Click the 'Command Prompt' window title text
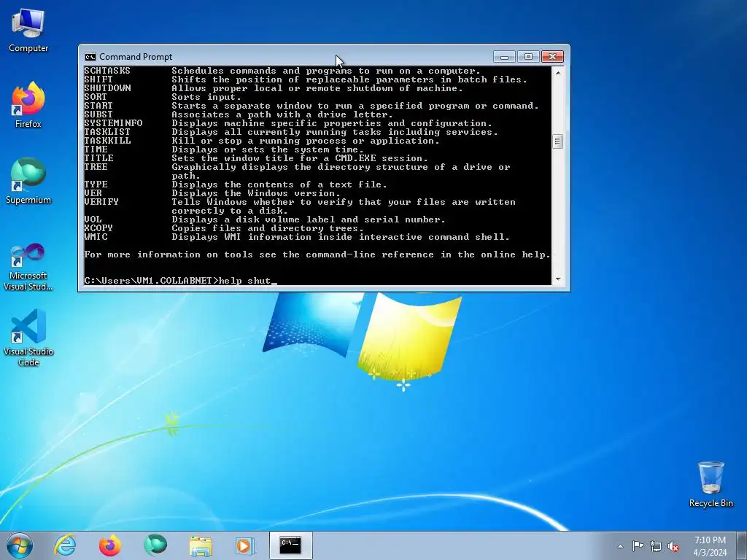Screen dimensions: 747x560 [x=136, y=57]
